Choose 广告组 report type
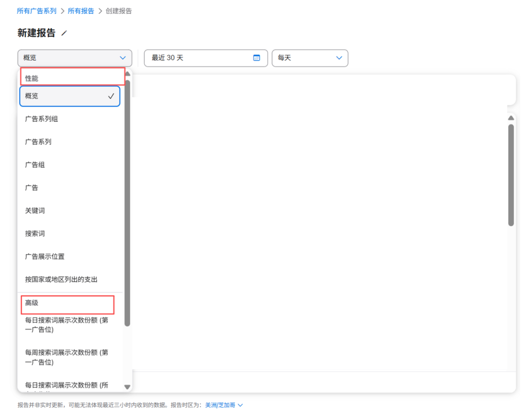The height and width of the screenshot is (412, 532). click(x=70, y=165)
